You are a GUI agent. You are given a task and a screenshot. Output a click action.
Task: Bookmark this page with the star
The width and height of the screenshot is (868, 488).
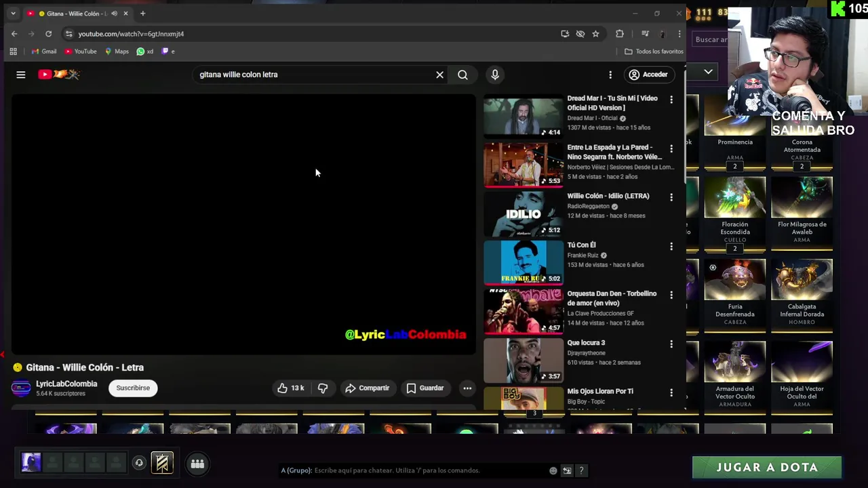coord(595,34)
